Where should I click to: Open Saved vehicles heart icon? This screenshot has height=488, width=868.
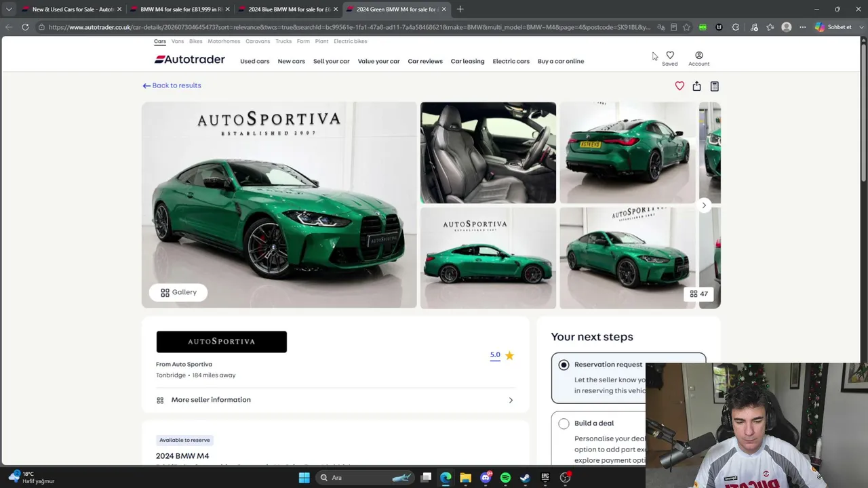click(x=670, y=56)
